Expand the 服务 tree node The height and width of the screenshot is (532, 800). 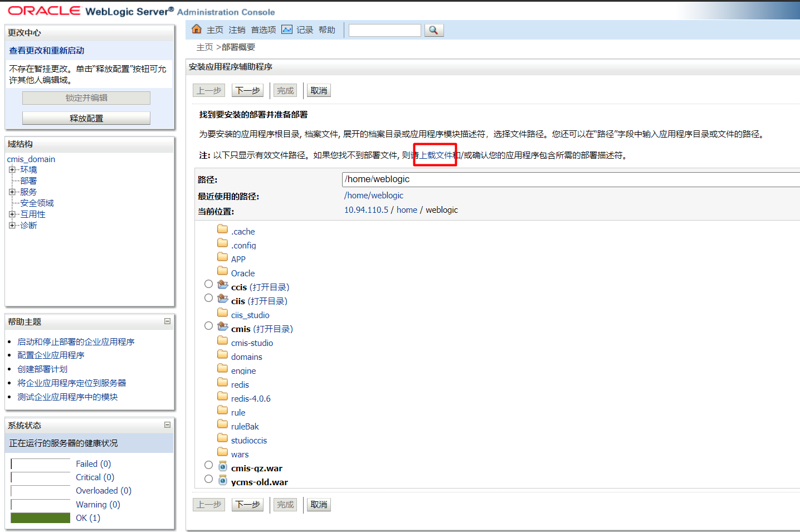(x=12, y=192)
